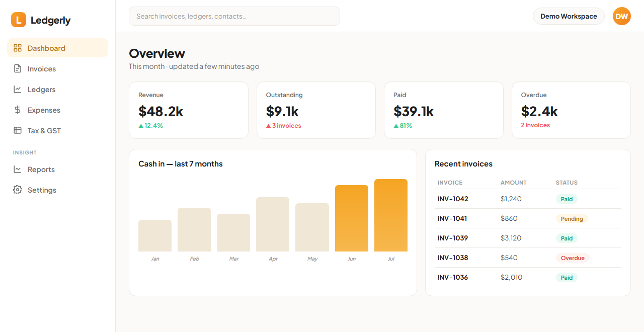This screenshot has width=644, height=332.
Task: Click the Pending status badge
Action: coord(572,219)
